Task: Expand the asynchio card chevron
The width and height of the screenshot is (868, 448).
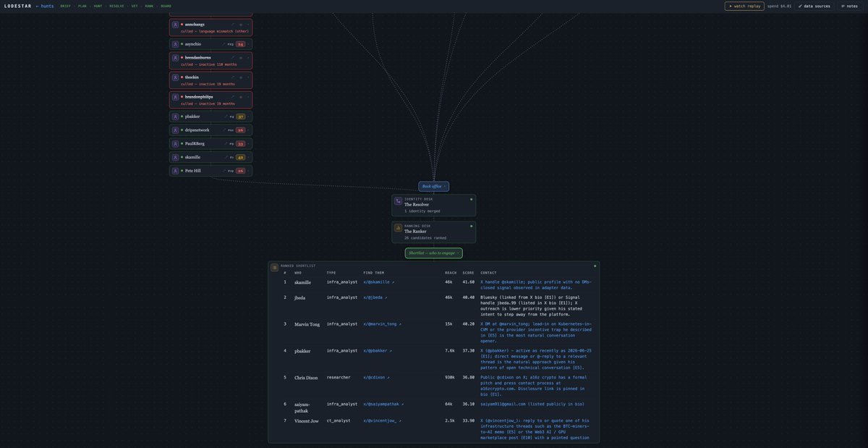Action: click(x=249, y=44)
